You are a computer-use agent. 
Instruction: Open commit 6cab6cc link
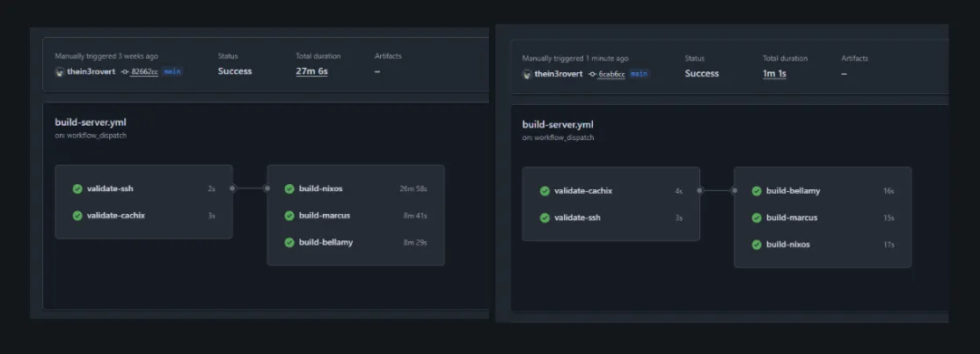click(x=611, y=74)
